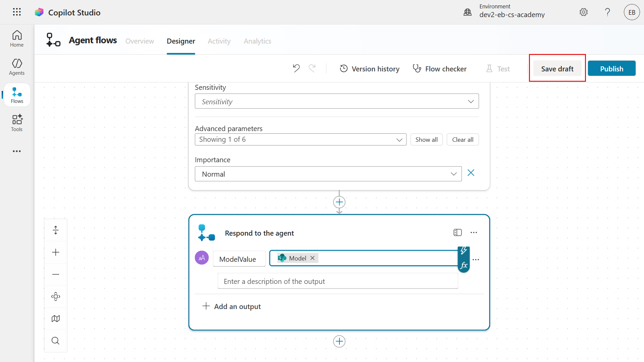644x362 pixels.
Task: Click the canvas search magnifier icon
Action: [56, 341]
